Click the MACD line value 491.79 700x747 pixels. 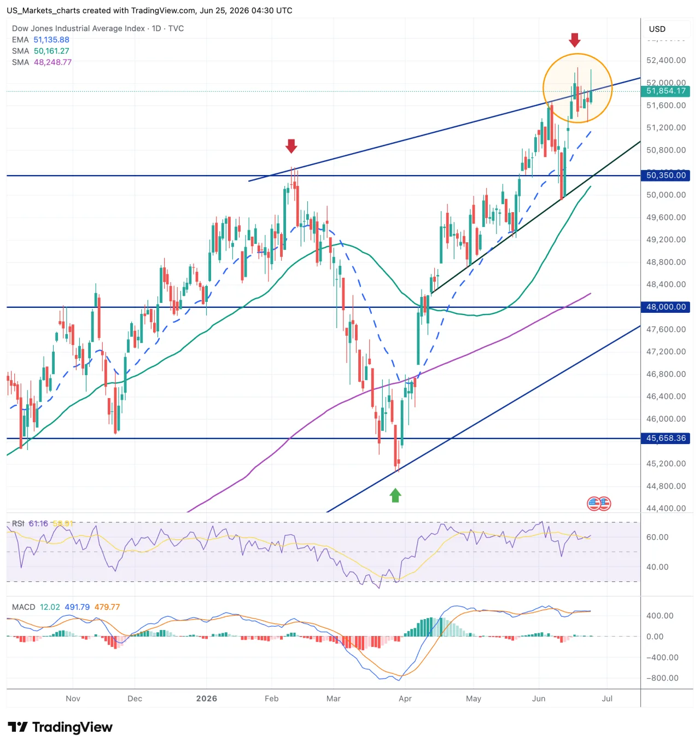tap(77, 607)
